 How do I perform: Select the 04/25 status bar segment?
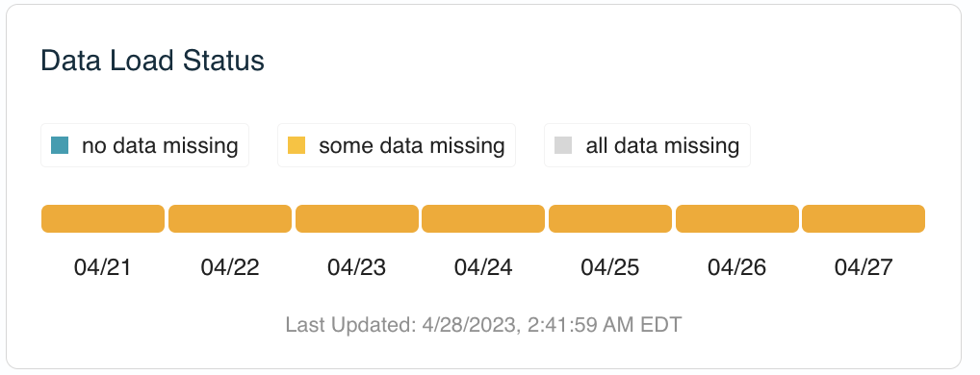click(610, 219)
